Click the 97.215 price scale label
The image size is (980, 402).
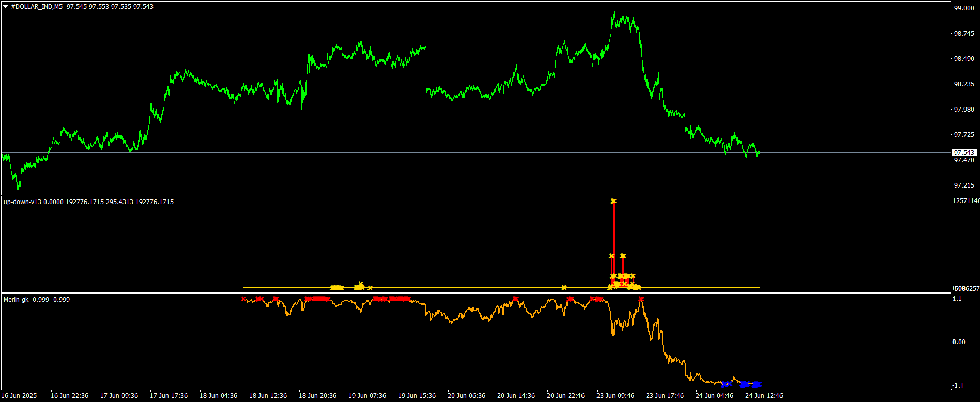pos(964,185)
